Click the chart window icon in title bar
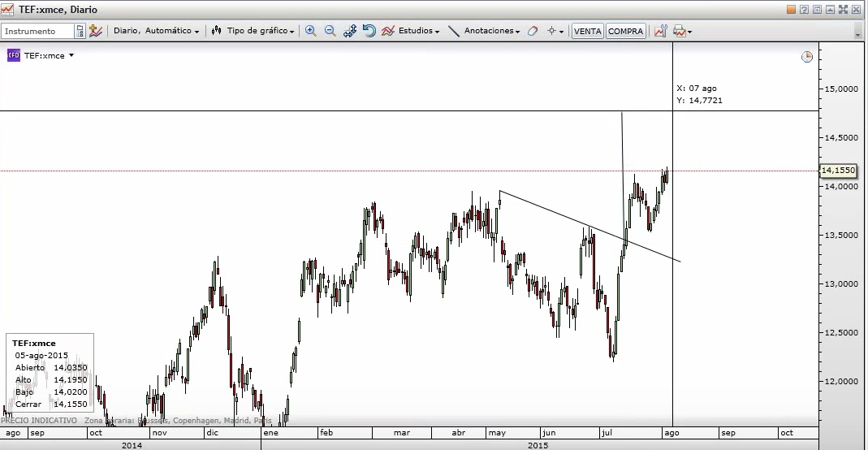Viewport: 868px width, 450px height. [7, 10]
